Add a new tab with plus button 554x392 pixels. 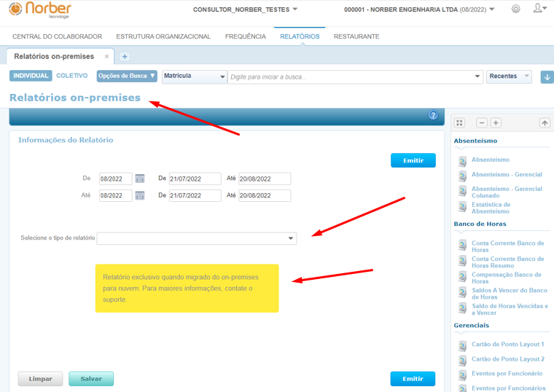click(x=125, y=57)
